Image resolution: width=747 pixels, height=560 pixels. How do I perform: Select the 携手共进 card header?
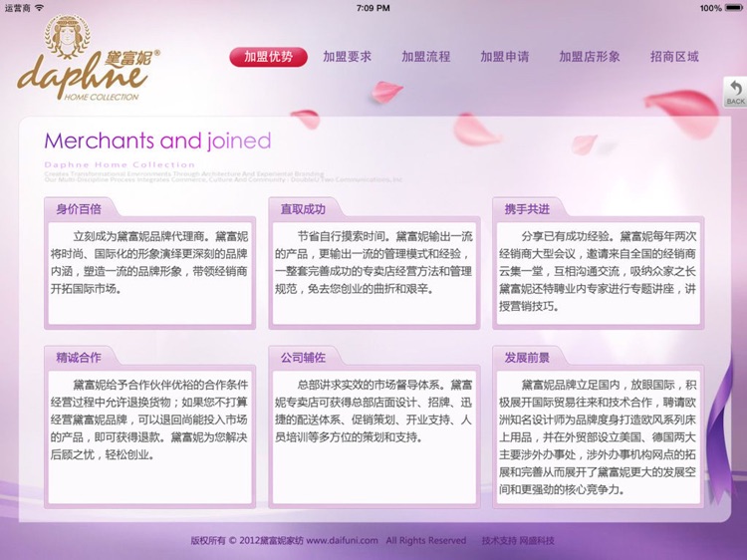click(x=527, y=208)
